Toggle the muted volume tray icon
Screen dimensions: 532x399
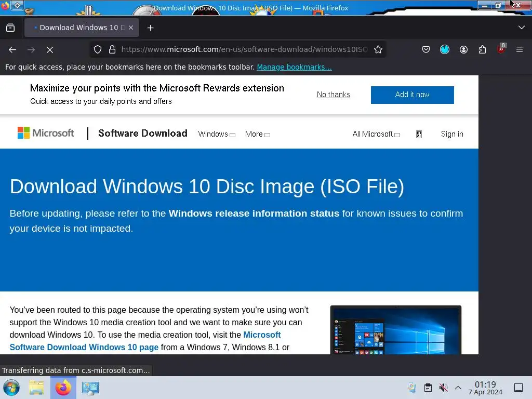pyautogui.click(x=443, y=388)
